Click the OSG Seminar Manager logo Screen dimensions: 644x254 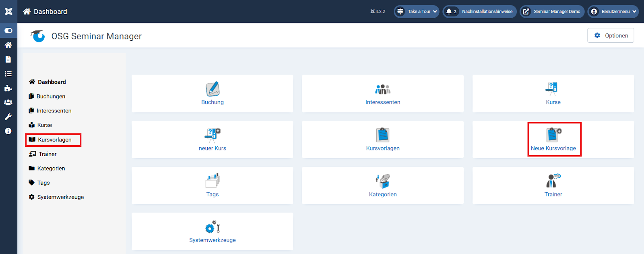[37, 36]
